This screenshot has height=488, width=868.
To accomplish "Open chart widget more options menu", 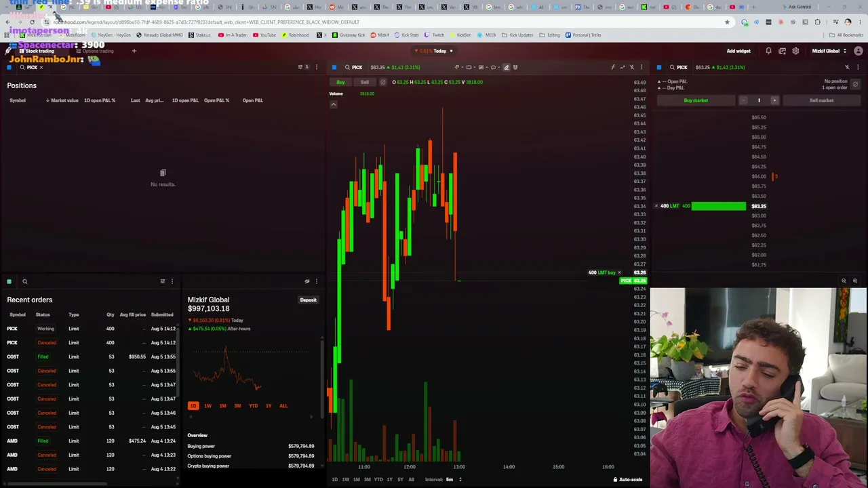I will click(641, 67).
